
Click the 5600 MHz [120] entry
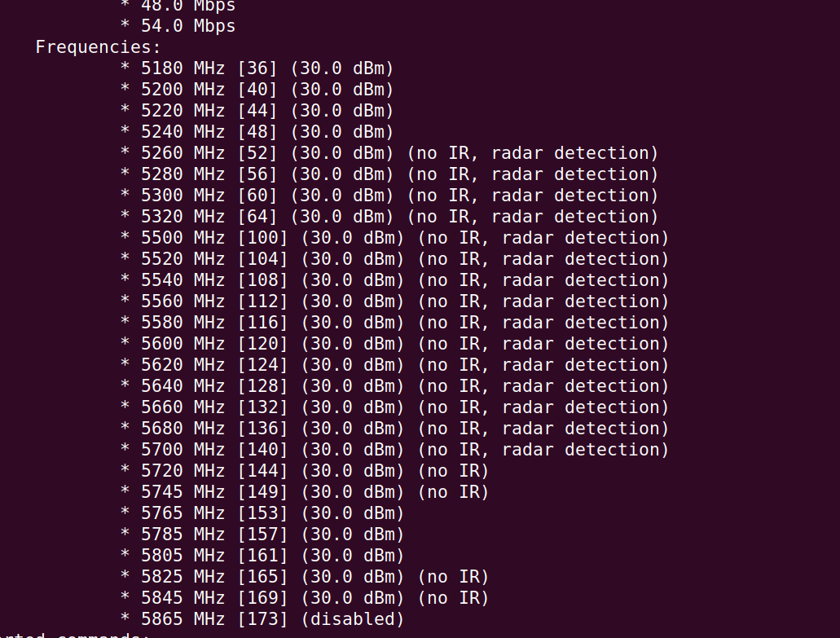[x=395, y=344]
